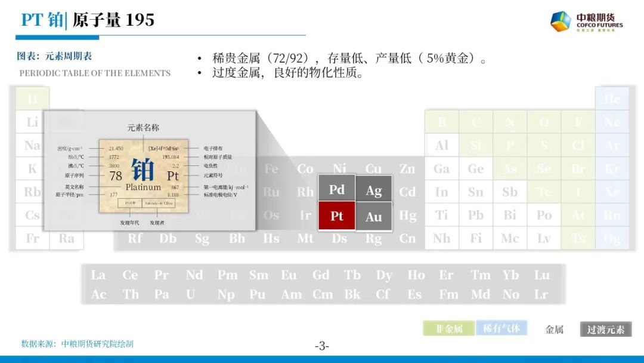The width and height of the screenshot is (644, 363).
Task: Click the Rh element cell
Action: tap(305, 192)
